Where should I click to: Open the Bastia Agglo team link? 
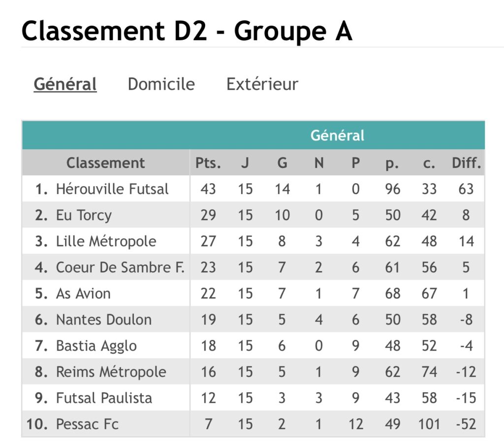(96, 346)
